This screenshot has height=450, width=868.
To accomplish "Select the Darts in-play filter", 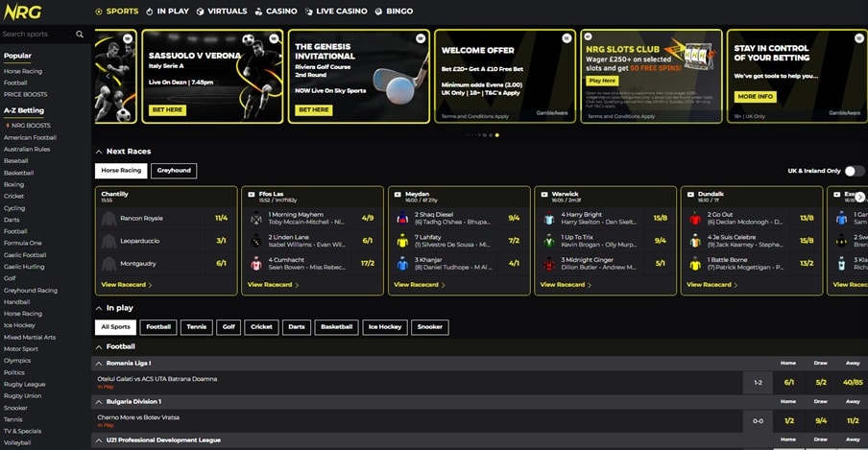I will pos(297,327).
